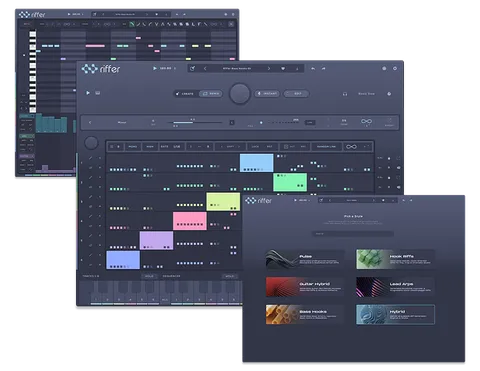Image resolution: width=480 pixels, height=371 pixels.
Task: Go to previous preset in middle window
Action: pyautogui.click(x=205, y=68)
